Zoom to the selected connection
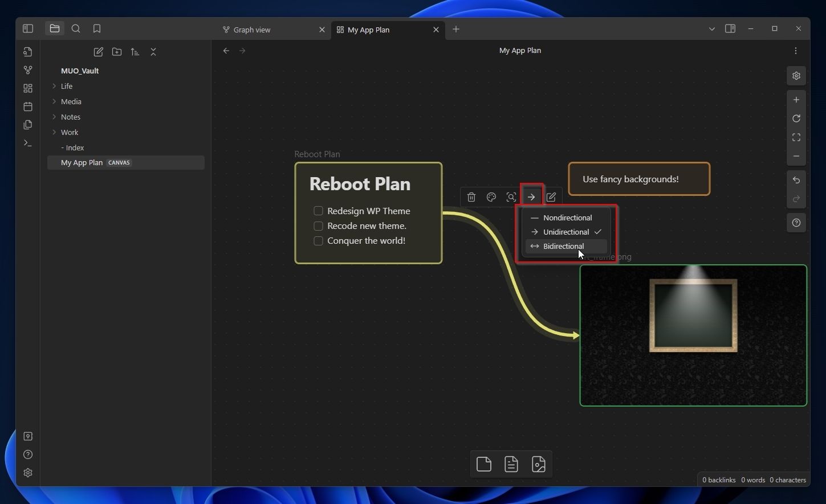This screenshot has width=826, height=504. click(x=511, y=197)
